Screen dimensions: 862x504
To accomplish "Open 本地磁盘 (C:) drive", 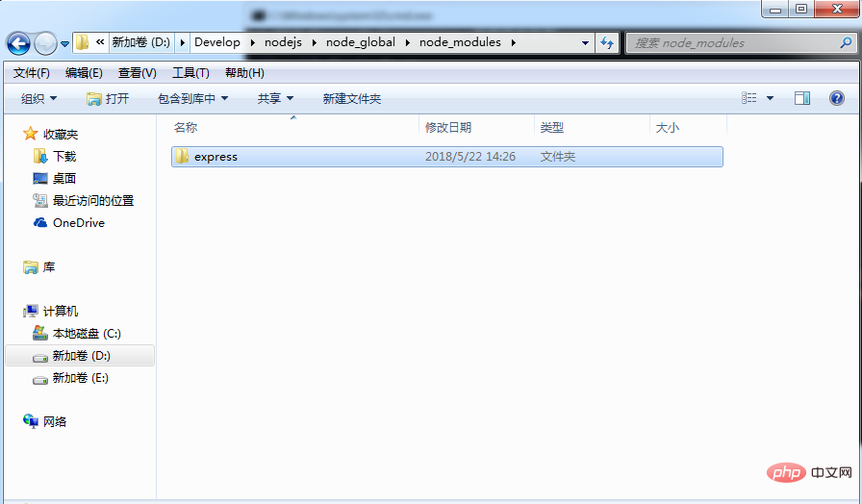I will (87, 334).
